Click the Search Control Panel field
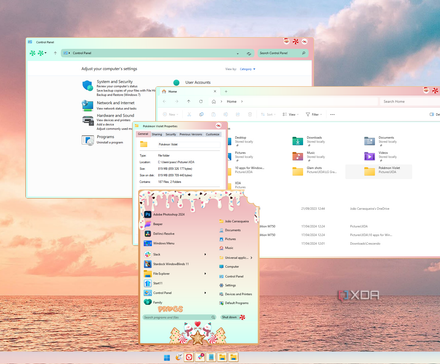 [283, 53]
